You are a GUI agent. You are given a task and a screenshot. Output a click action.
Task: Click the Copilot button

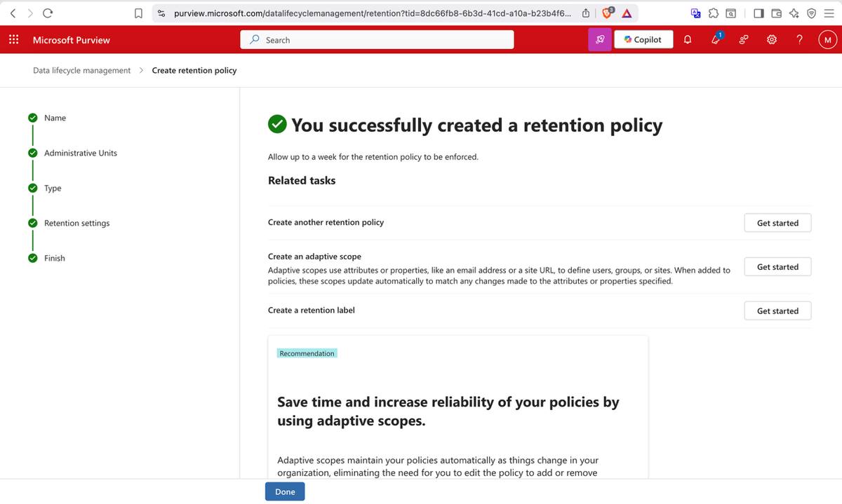pyautogui.click(x=643, y=40)
